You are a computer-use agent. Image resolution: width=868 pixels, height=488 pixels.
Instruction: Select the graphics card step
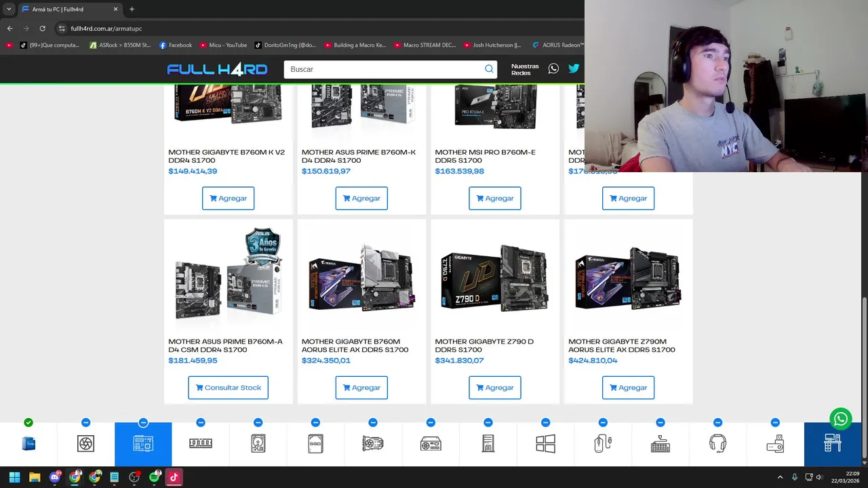(x=373, y=444)
